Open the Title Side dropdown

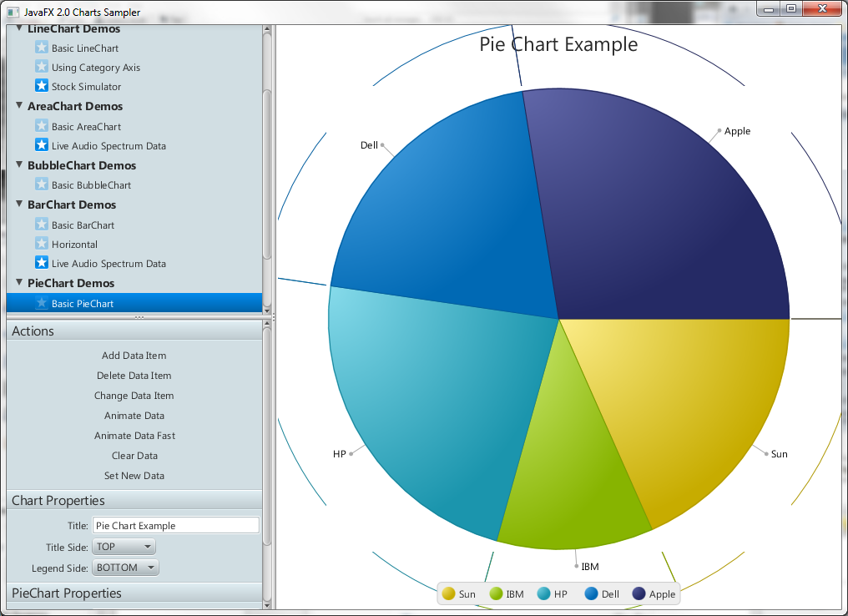pos(124,547)
